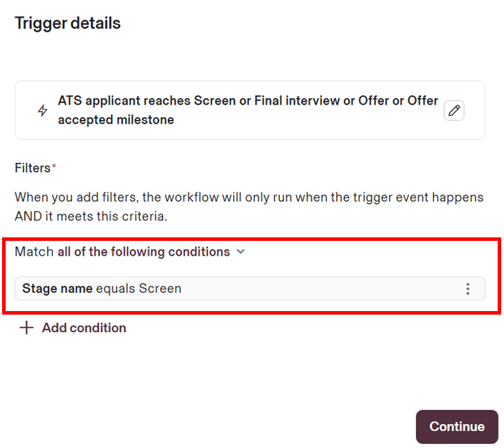The width and height of the screenshot is (504, 448).
Task: Open the Match all conditions dropdown
Action: click(130, 251)
